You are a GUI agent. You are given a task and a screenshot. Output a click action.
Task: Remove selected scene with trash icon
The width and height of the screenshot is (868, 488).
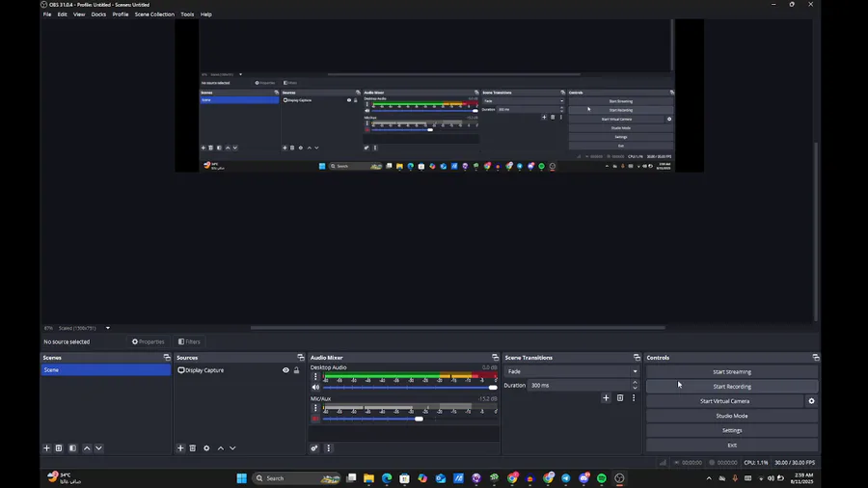59,448
